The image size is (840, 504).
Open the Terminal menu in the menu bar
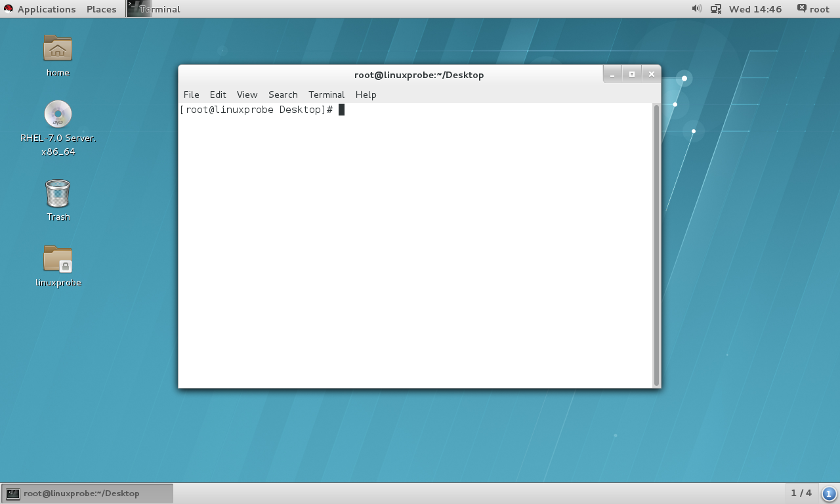click(x=326, y=94)
